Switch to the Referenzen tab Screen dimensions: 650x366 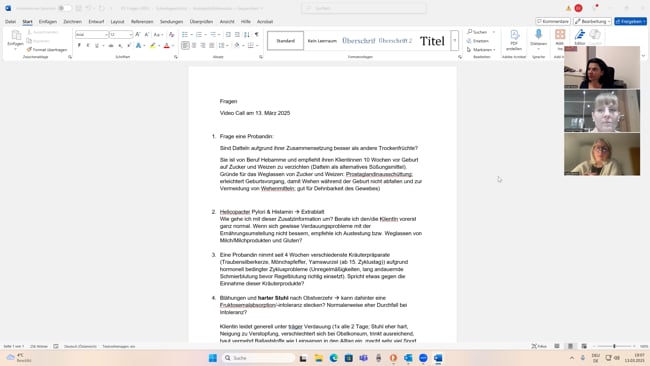[142, 22]
